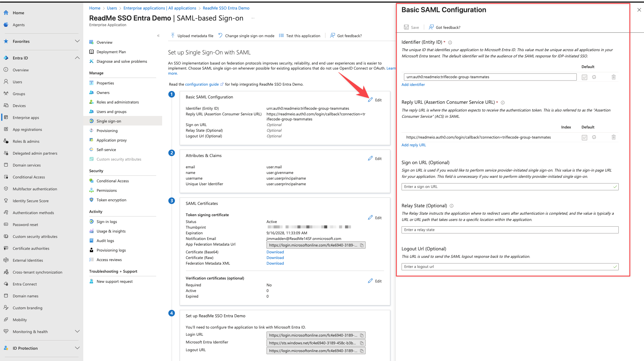This screenshot has height=361, width=644.
Task: Open Diagnose and solve problems
Action: click(122, 61)
